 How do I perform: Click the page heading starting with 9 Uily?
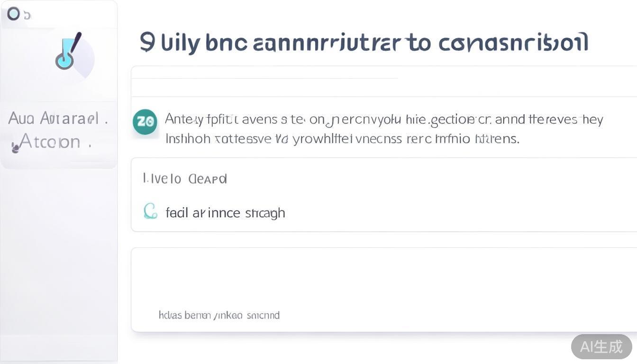(x=364, y=43)
